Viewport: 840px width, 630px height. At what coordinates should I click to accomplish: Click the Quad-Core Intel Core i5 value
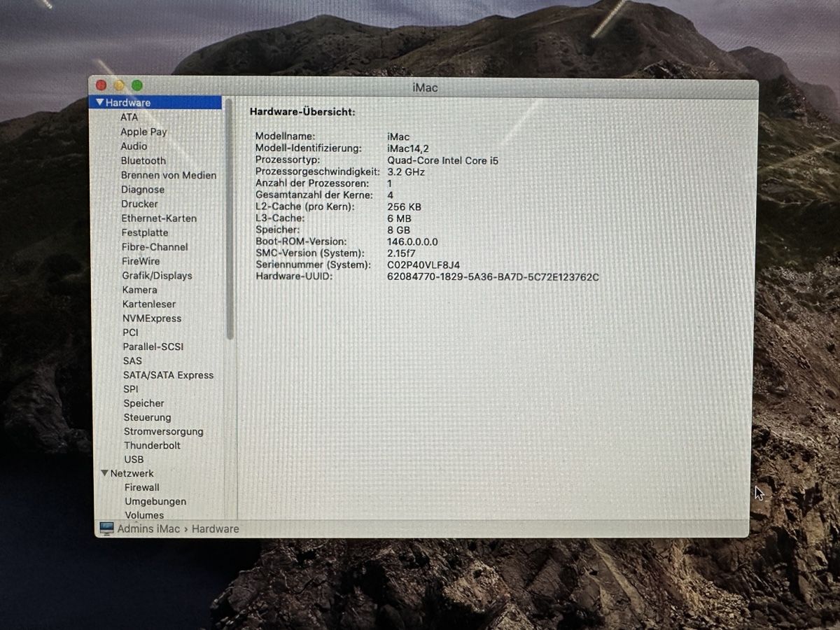click(x=442, y=160)
